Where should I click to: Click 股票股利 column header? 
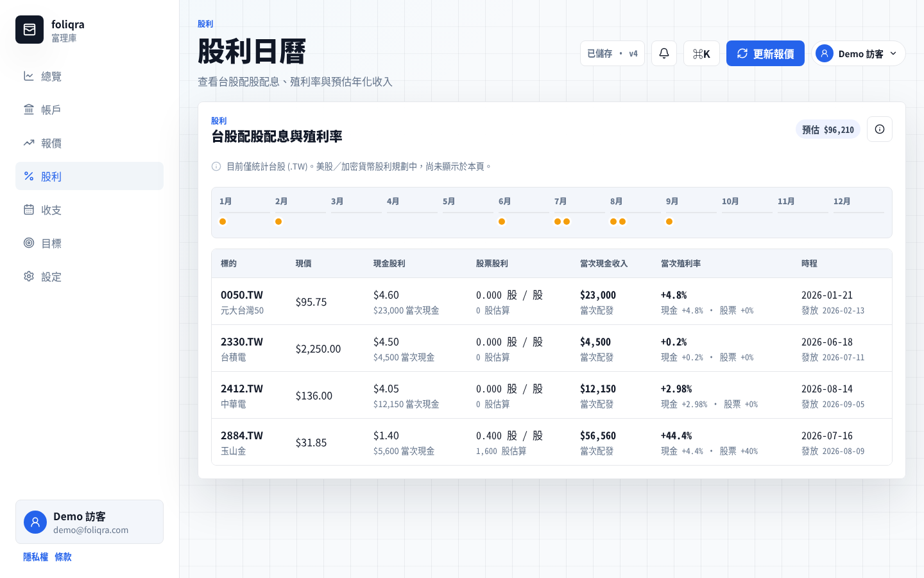(x=492, y=263)
